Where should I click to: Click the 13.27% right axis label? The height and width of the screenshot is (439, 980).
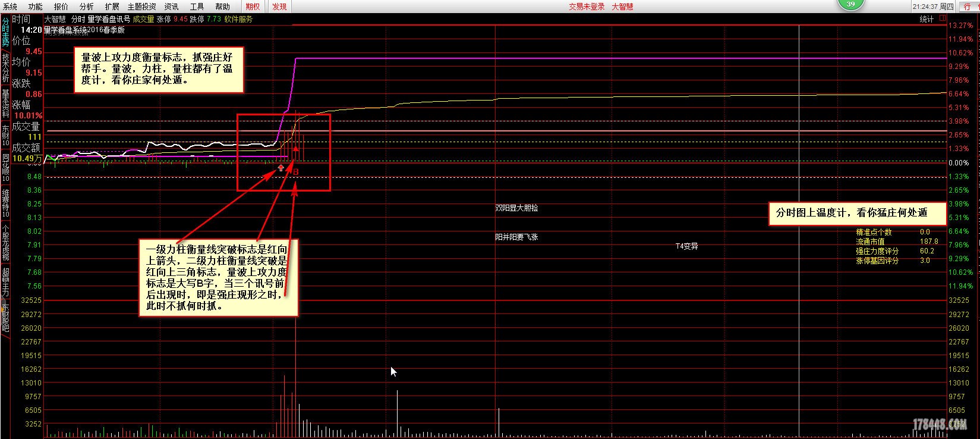pyautogui.click(x=961, y=26)
